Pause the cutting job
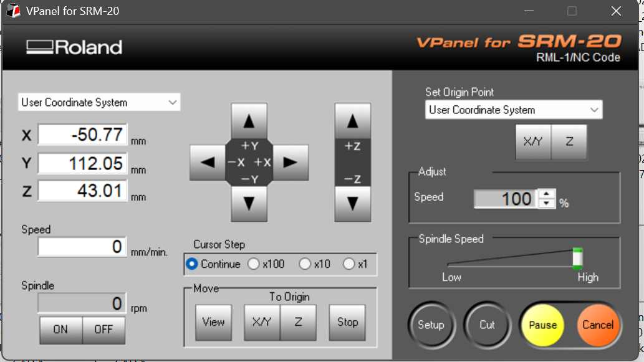This screenshot has width=644, height=362. pos(542,325)
